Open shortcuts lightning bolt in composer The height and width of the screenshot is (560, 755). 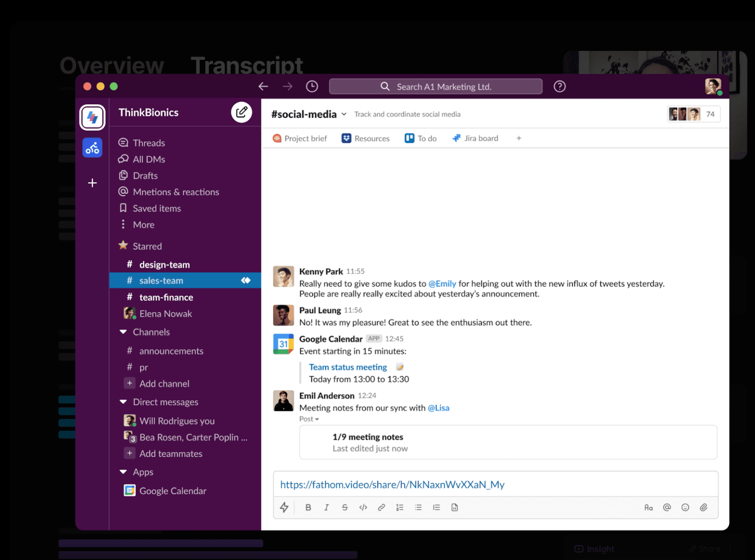(284, 508)
